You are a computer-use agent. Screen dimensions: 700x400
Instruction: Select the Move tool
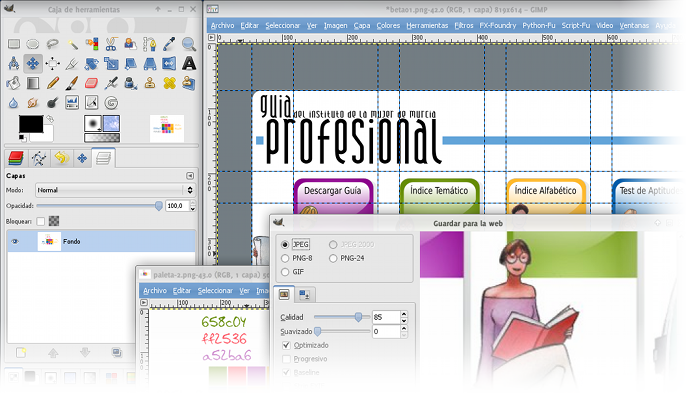tap(33, 63)
